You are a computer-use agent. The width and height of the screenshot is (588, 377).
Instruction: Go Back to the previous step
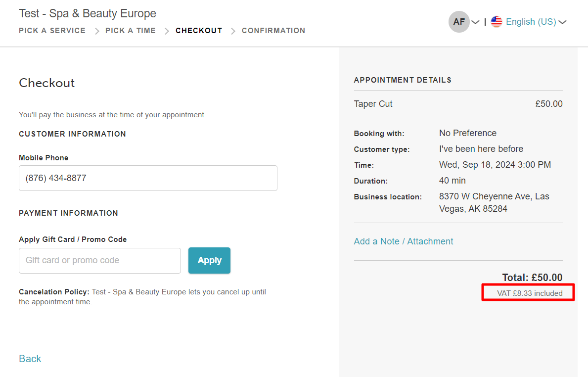[x=30, y=359]
